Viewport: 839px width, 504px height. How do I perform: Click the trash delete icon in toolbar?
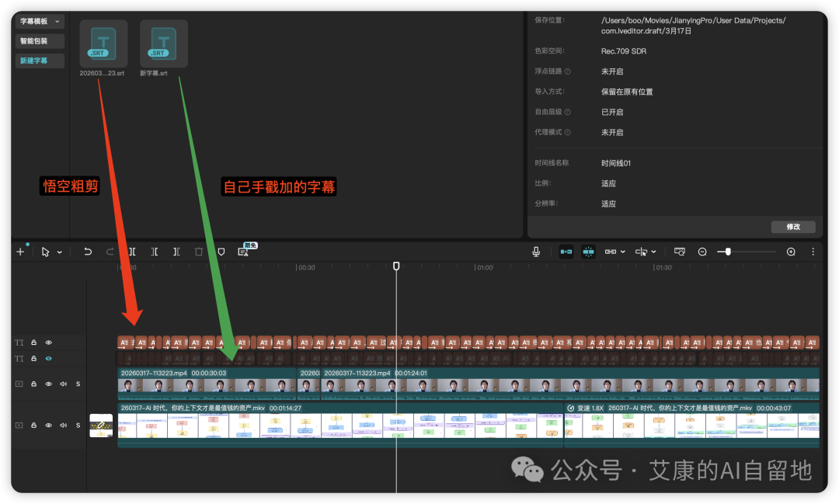pos(199,252)
